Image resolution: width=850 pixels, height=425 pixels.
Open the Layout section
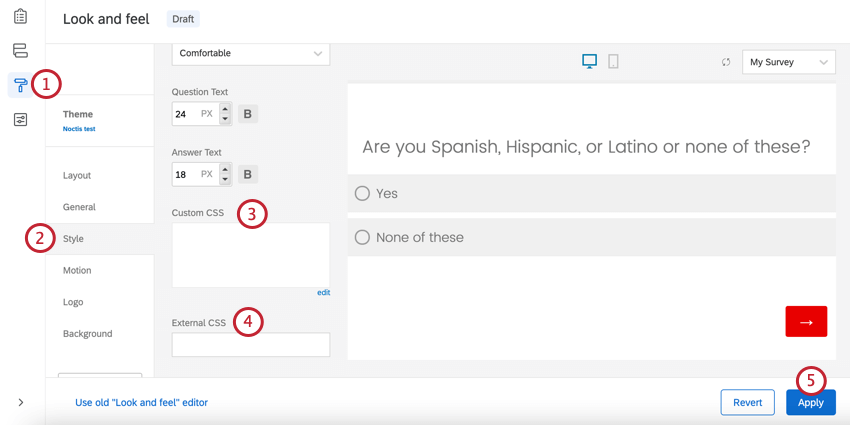pyautogui.click(x=77, y=176)
